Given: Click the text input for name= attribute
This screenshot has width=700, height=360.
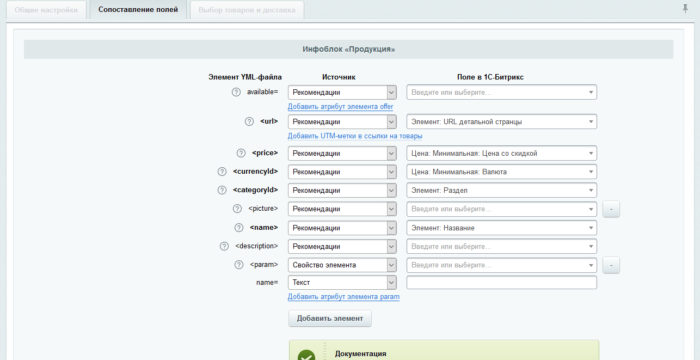Looking at the screenshot, I should [x=501, y=282].
